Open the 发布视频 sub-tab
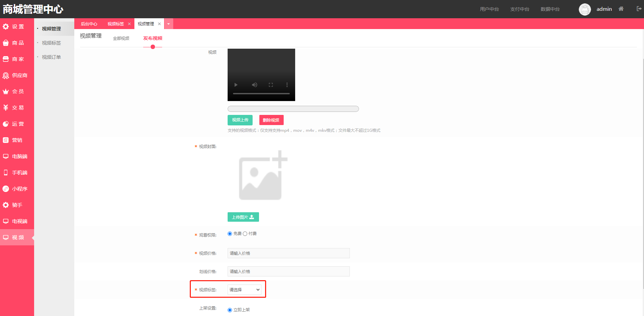The width and height of the screenshot is (644, 316). (153, 38)
